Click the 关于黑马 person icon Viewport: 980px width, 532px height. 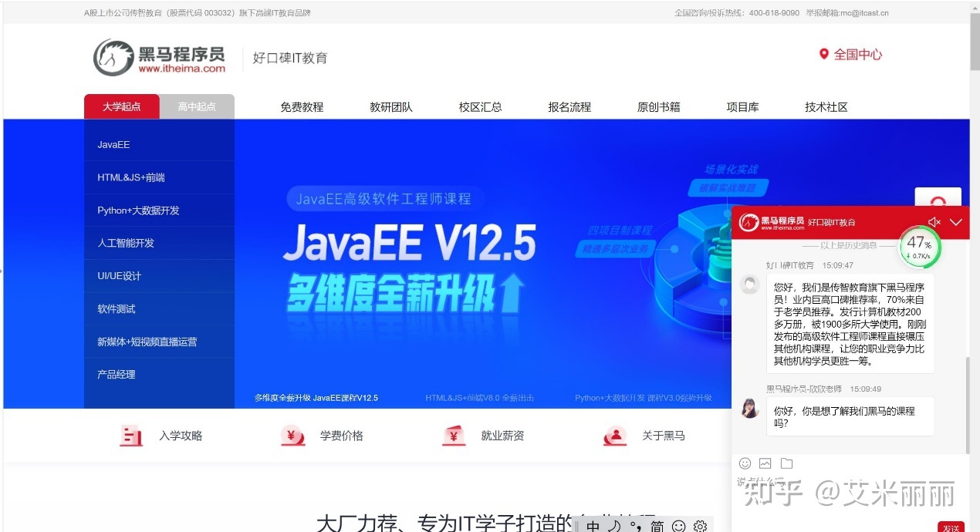coord(615,436)
